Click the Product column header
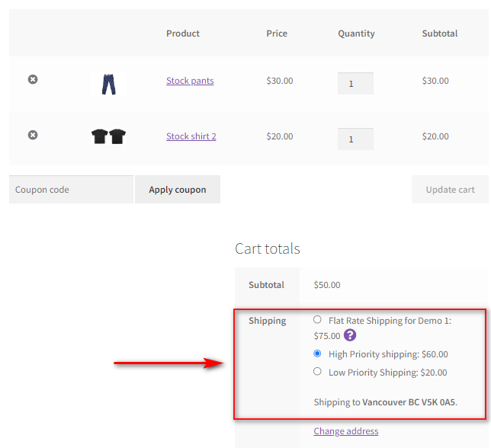The width and height of the screenshot is (491, 448). [x=183, y=34]
